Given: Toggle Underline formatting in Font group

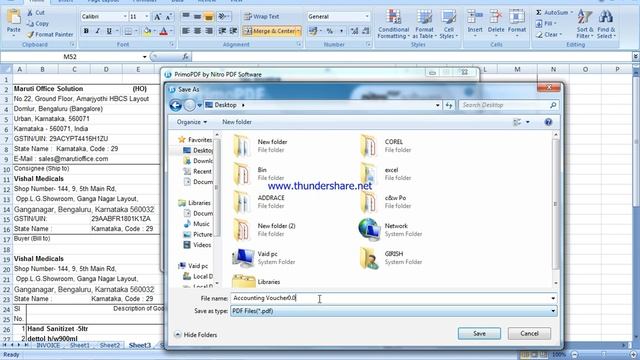Looking at the screenshot, I should pyautogui.click(x=109, y=31).
